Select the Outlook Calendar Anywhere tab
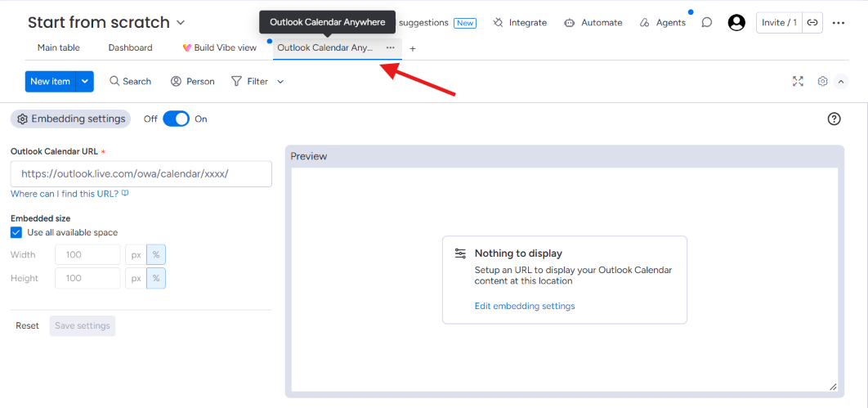This screenshot has height=408, width=868. pyautogui.click(x=325, y=47)
